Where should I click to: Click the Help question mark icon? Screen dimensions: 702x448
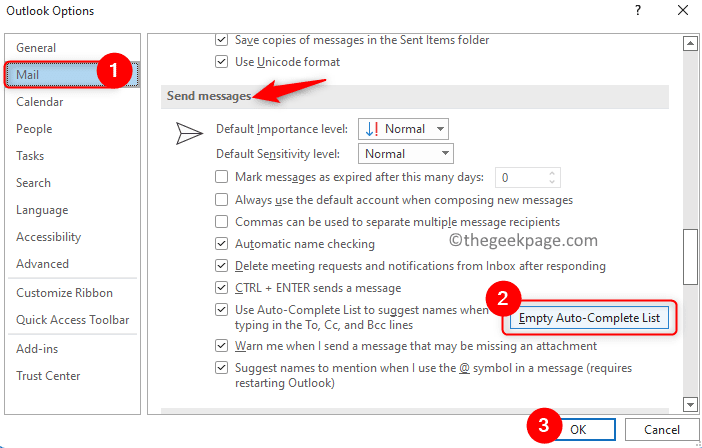pos(638,10)
